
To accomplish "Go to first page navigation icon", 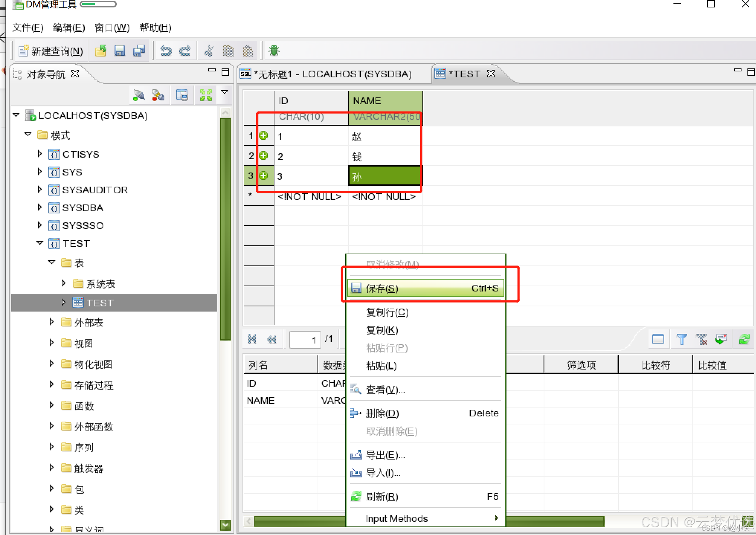I will tap(252, 339).
